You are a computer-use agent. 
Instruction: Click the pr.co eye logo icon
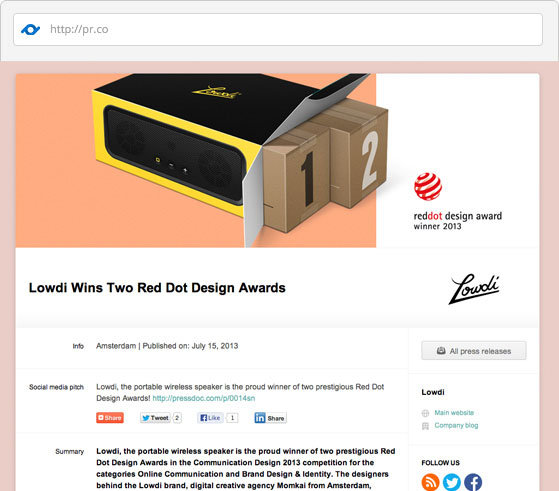[30, 29]
